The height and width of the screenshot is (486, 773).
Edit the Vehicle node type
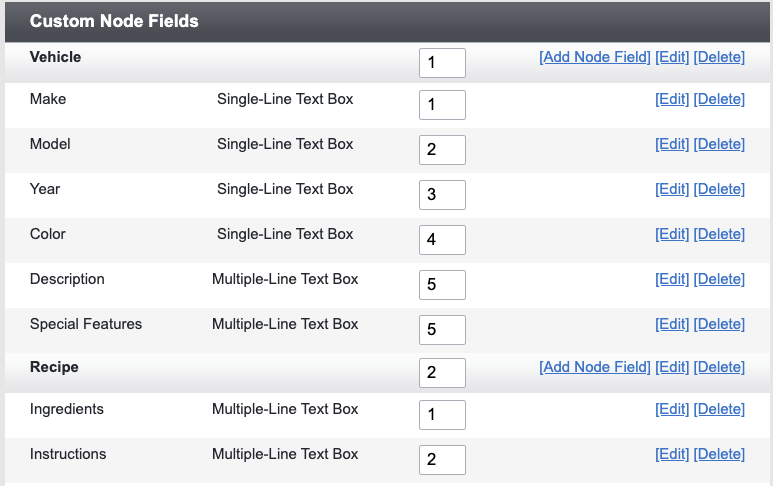coord(672,57)
